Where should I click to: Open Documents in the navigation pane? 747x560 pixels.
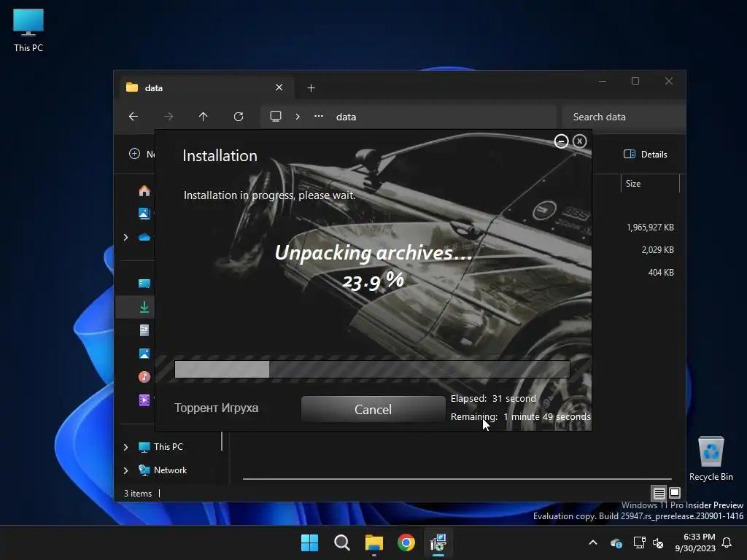coord(144,330)
